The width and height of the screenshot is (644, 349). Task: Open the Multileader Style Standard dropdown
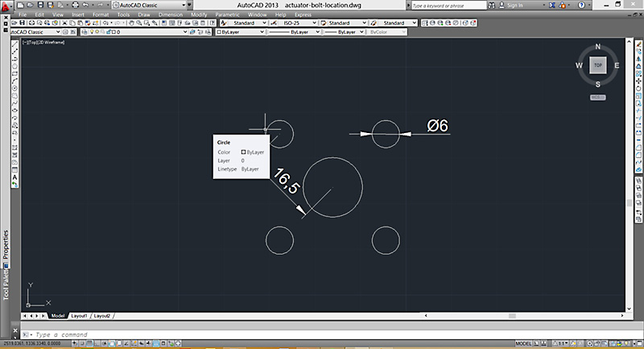414,23
